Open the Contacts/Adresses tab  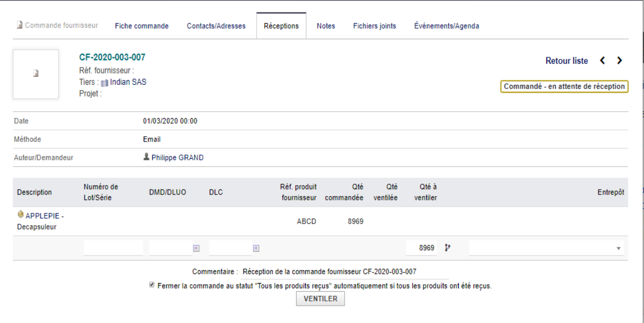pyautogui.click(x=216, y=26)
